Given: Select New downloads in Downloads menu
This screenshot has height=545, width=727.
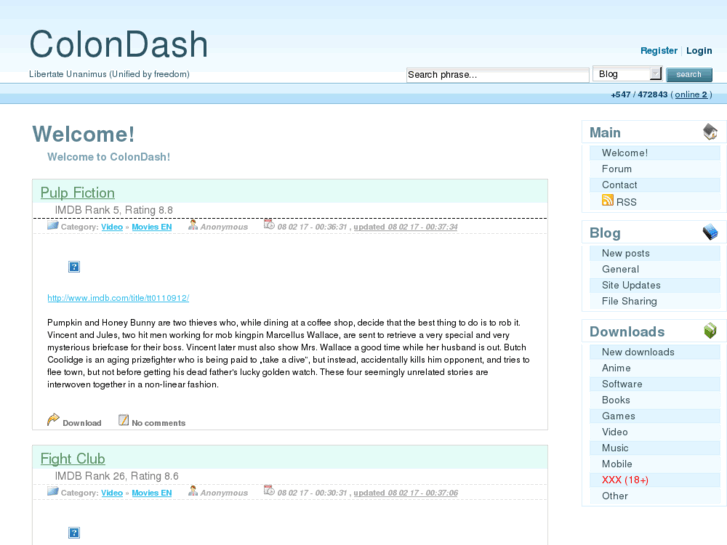Looking at the screenshot, I should point(655,352).
